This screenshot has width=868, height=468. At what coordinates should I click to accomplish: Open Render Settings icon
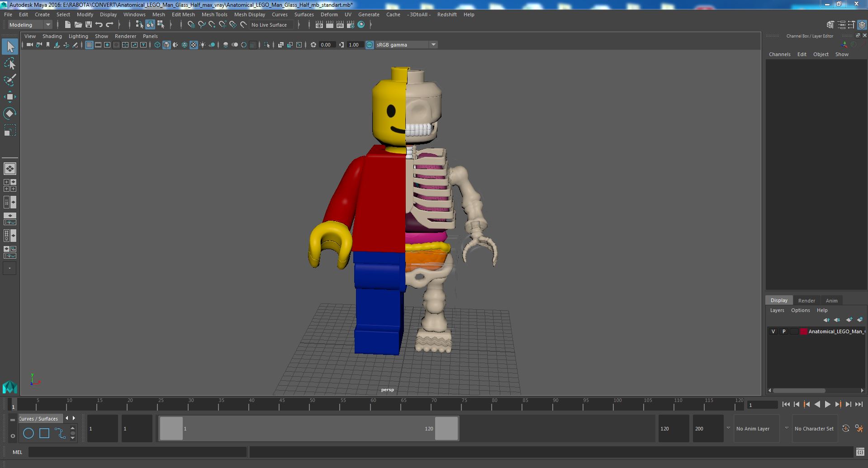pos(351,25)
